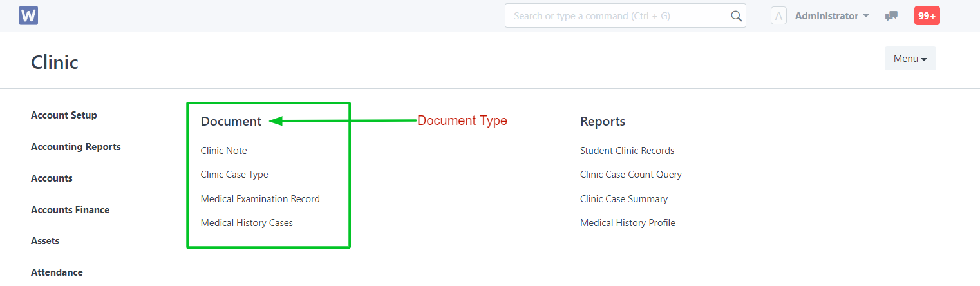Click the W app logo icon
Image resolution: width=980 pixels, height=286 pixels.
coord(28,15)
